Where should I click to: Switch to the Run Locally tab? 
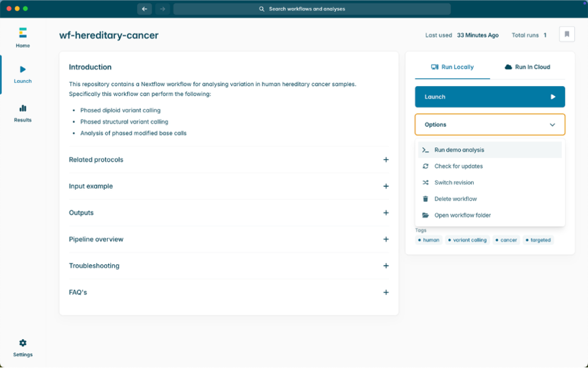[x=452, y=67]
